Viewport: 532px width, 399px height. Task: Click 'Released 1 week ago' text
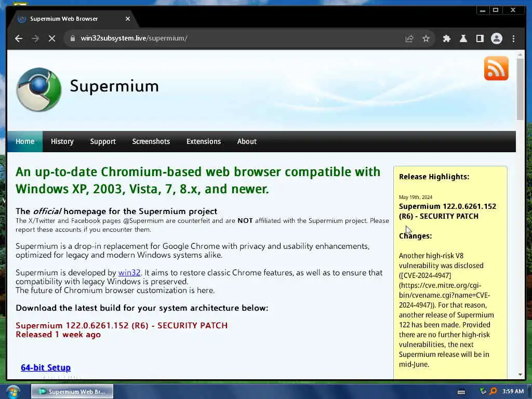tap(58, 335)
